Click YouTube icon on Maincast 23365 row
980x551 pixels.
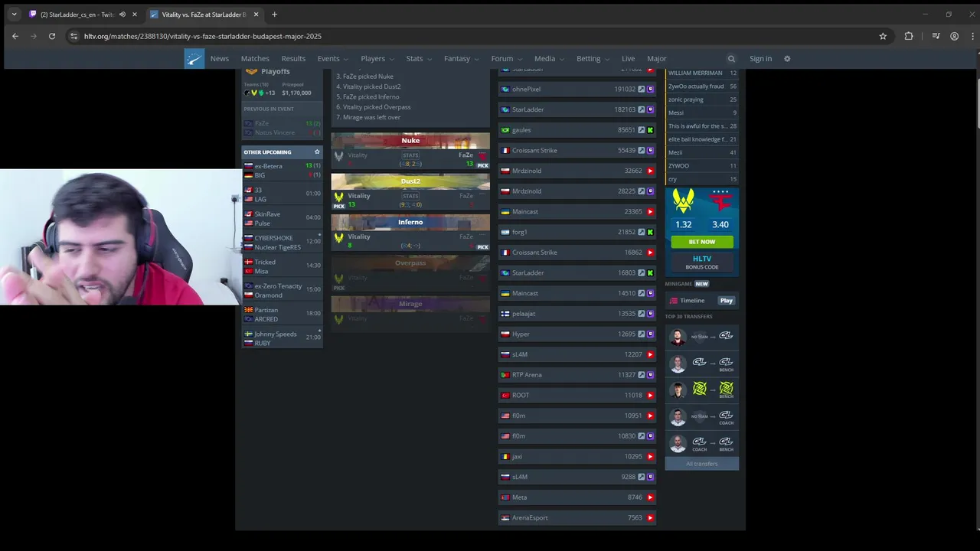[651, 212]
